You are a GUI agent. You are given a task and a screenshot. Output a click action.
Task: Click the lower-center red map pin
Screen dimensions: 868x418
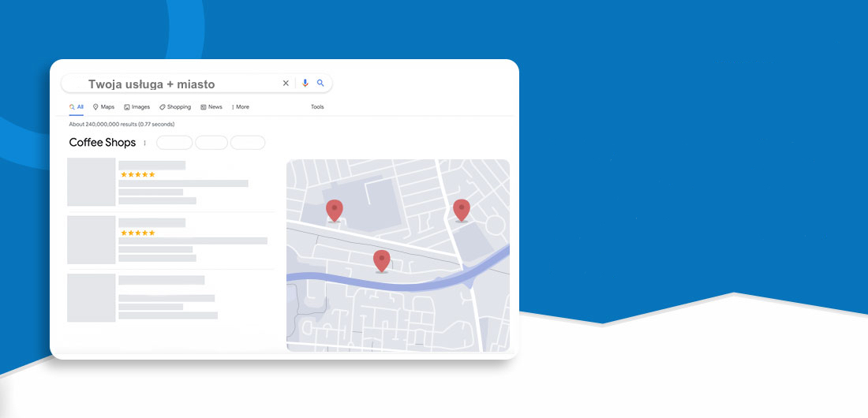click(x=382, y=260)
